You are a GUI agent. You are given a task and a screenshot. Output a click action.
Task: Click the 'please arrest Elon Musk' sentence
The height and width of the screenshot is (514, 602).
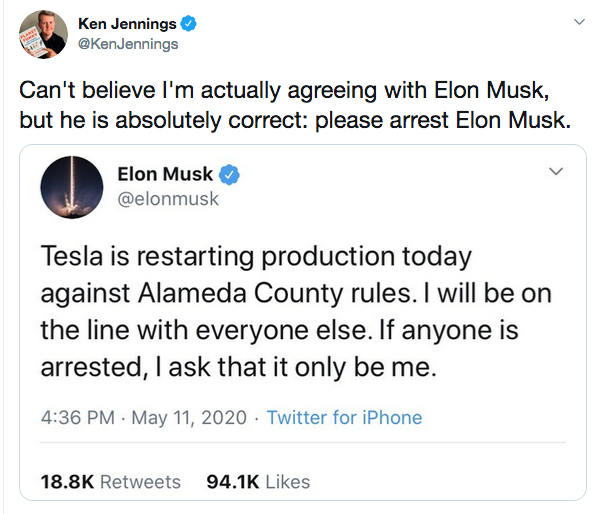443,120
